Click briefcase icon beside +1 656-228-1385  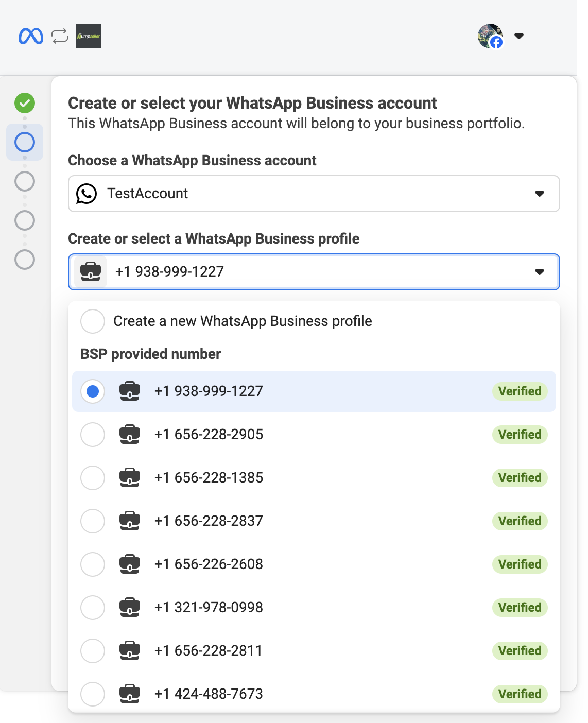[130, 478]
